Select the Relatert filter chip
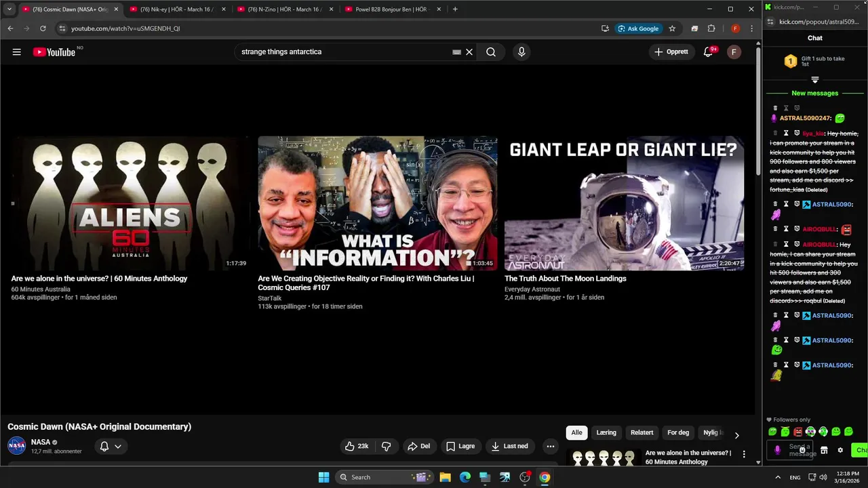The width and height of the screenshot is (868, 488). click(642, 432)
